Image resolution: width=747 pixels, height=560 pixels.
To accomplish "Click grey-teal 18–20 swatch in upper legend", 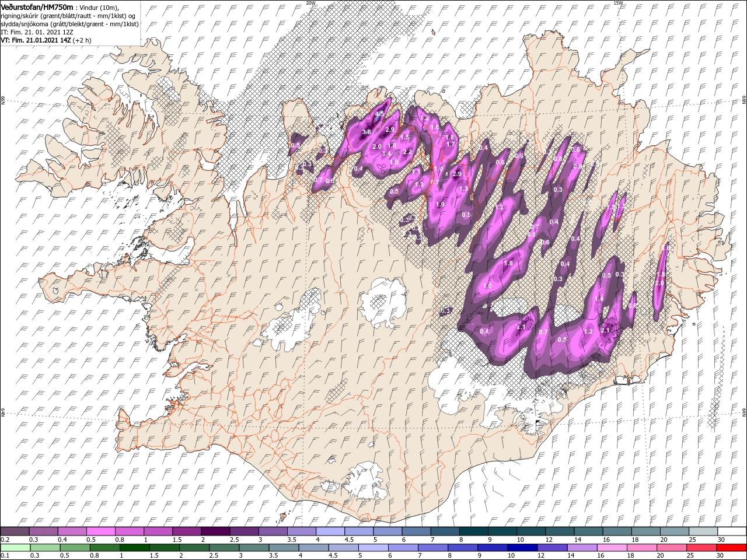I will pos(647,531).
